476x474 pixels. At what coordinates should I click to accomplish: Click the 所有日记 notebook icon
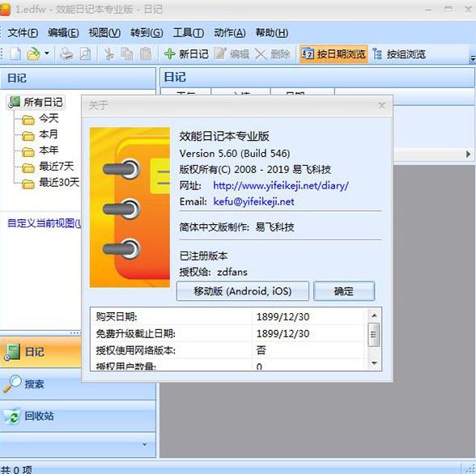tap(14, 102)
